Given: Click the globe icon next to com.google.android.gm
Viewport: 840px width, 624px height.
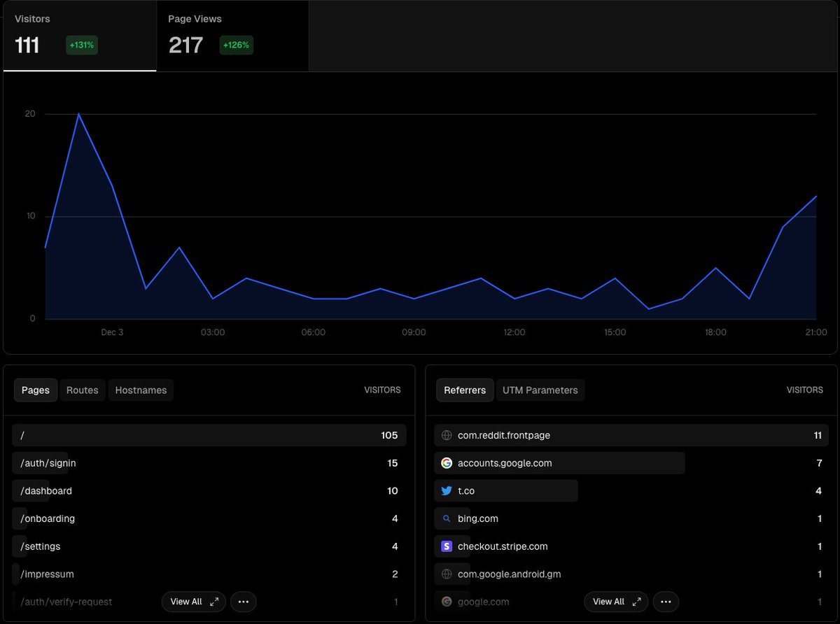Looking at the screenshot, I should pyautogui.click(x=446, y=574).
